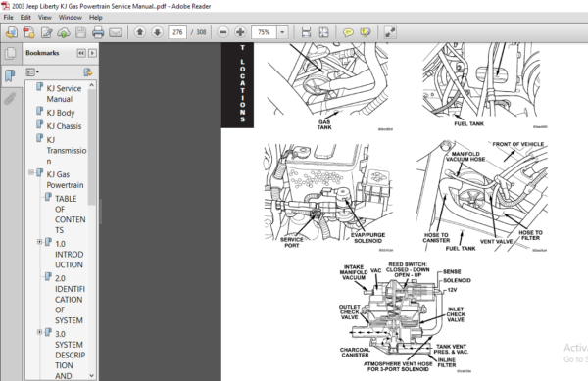
Task: Click the Zoom In plus button
Action: coord(240,32)
